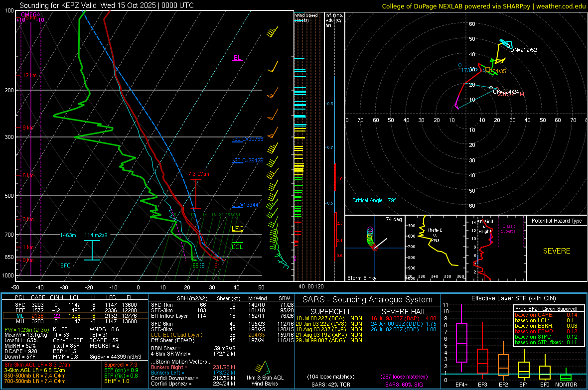Click the 'Potential Hazard Type' heading
The image size is (588, 390).
557,221
